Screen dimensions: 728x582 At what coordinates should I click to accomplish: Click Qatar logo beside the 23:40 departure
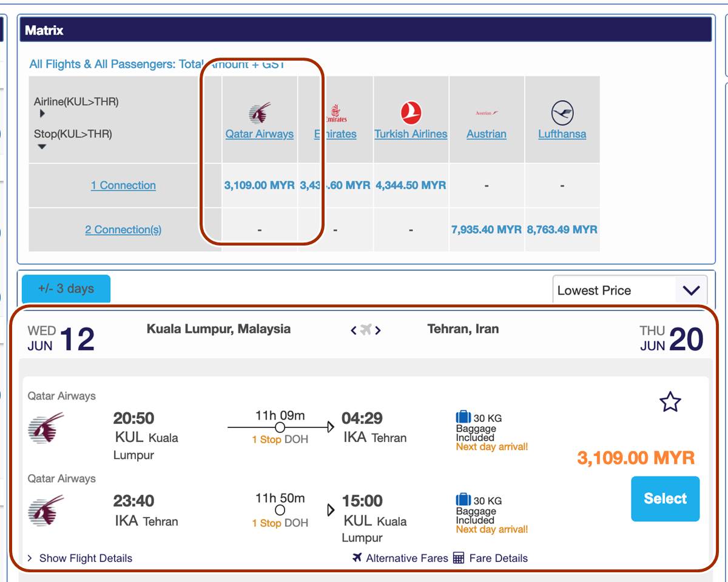tap(46, 510)
